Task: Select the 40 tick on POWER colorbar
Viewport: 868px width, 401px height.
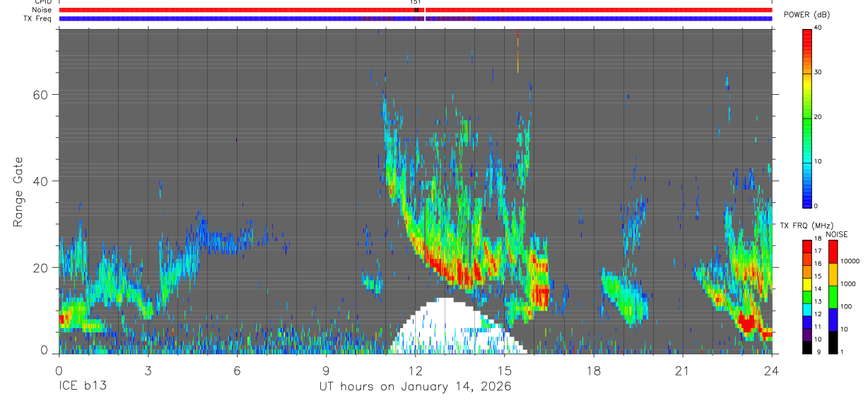Action: click(x=819, y=28)
